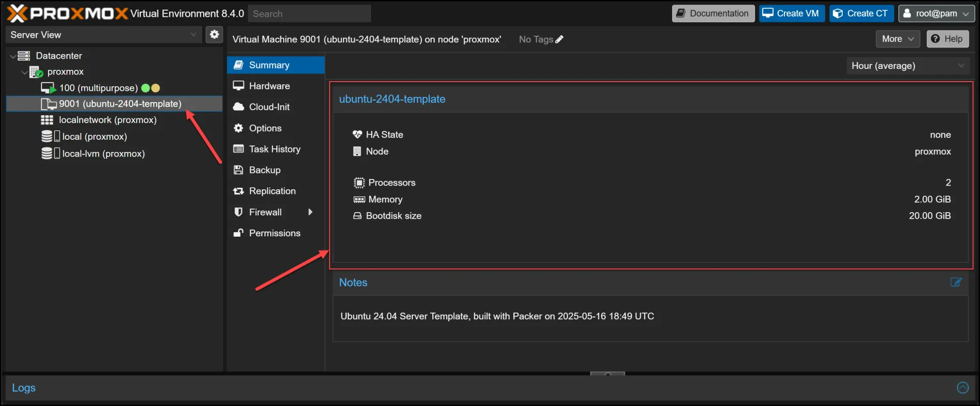Expand the Logs panel with circle arrow
Viewport: 980px width, 406px height.
click(962, 388)
